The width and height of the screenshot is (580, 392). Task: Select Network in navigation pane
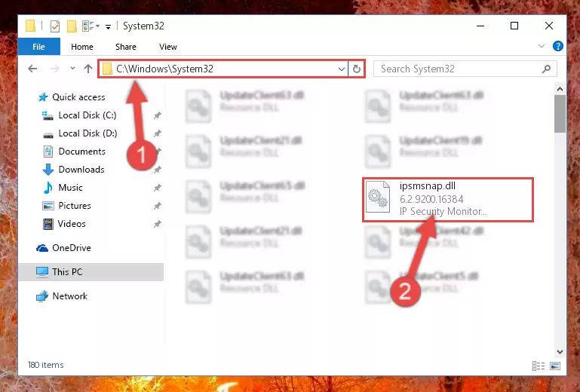coord(70,296)
